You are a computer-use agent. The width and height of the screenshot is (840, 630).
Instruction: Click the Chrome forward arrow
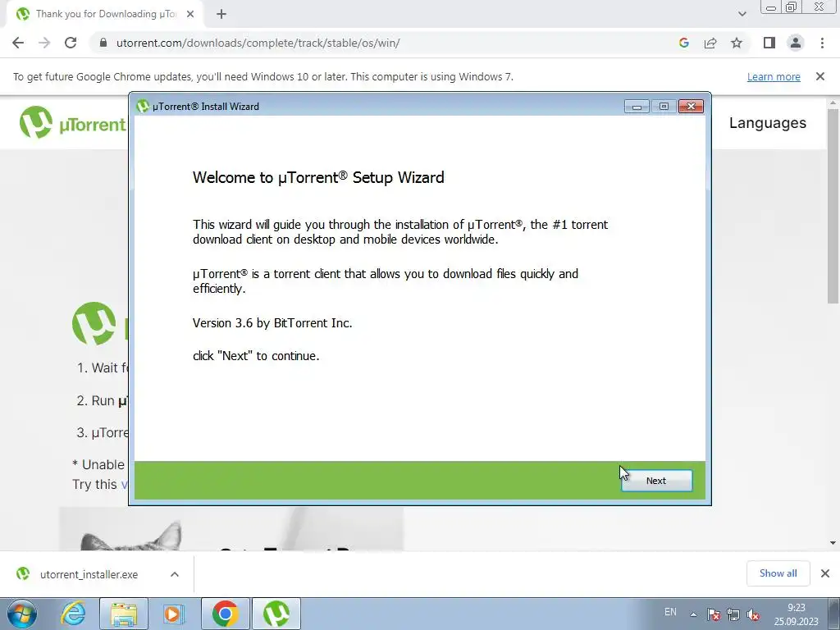(x=44, y=43)
